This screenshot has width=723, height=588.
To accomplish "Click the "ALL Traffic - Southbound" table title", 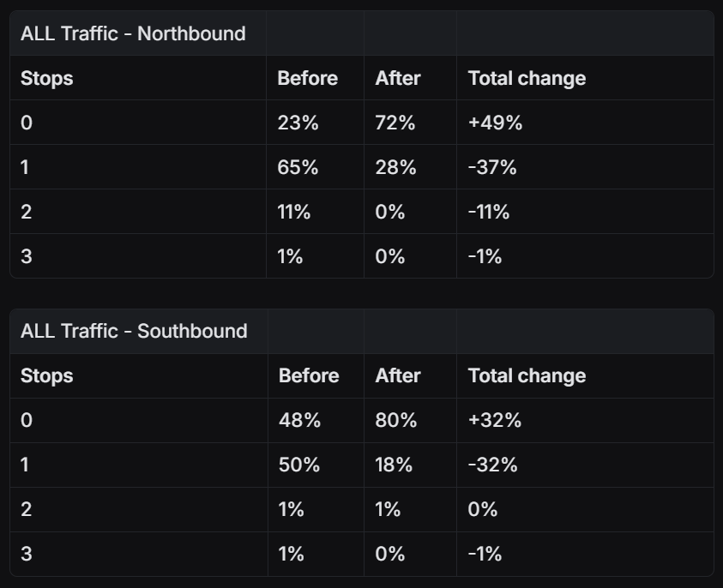I will click(x=134, y=331).
